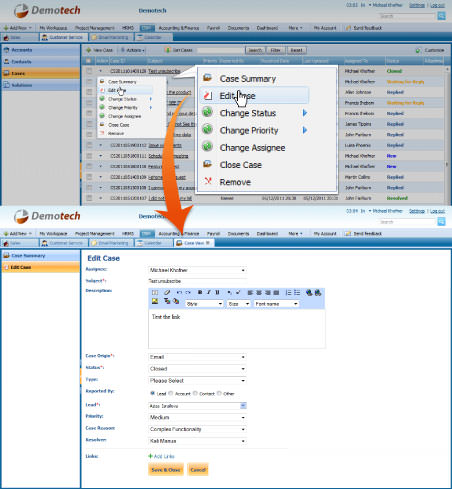The height and width of the screenshot is (489, 452).
Task: Click the Cancel button
Action: pos(198,470)
